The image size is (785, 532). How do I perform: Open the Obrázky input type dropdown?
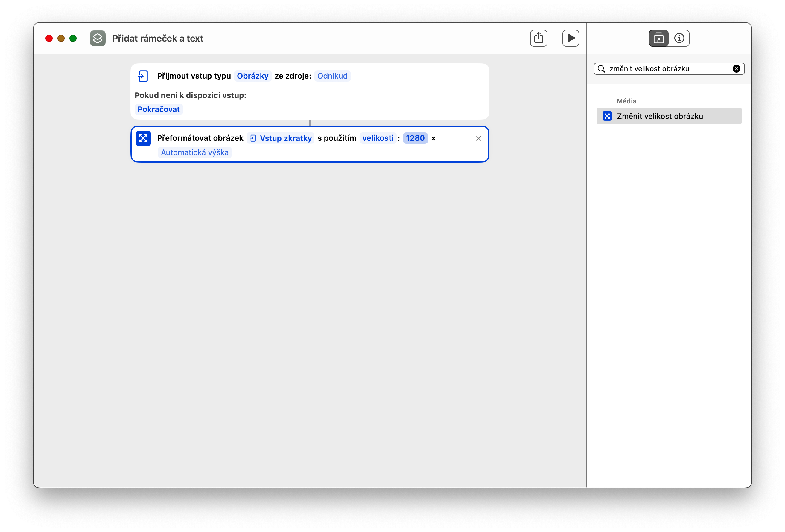pos(252,76)
